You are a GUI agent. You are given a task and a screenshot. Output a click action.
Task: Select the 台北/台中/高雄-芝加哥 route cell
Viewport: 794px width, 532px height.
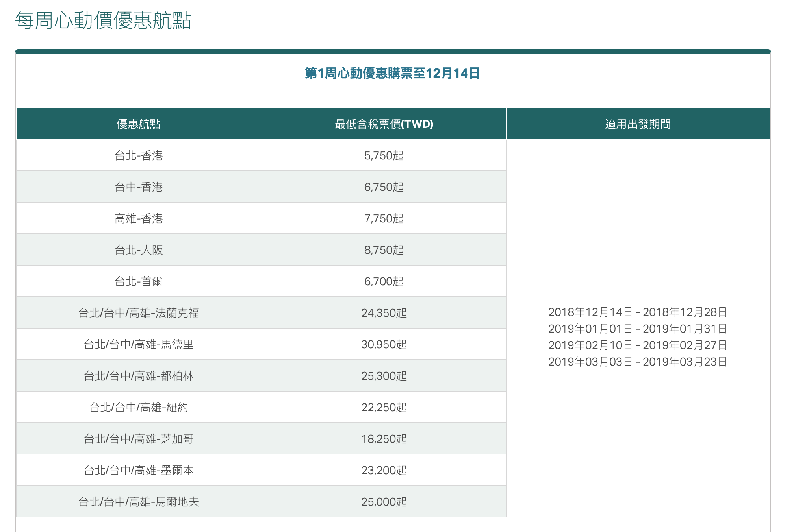pyautogui.click(x=139, y=439)
